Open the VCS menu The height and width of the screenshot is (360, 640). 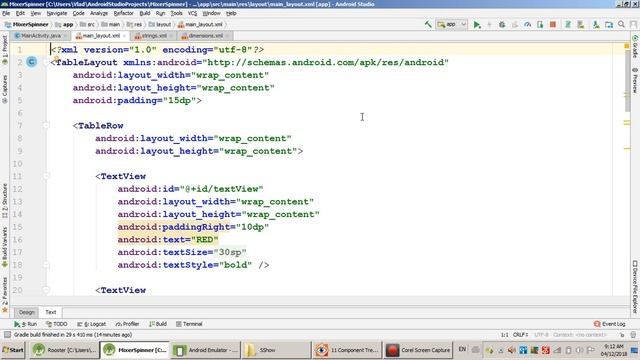pyautogui.click(x=192, y=13)
